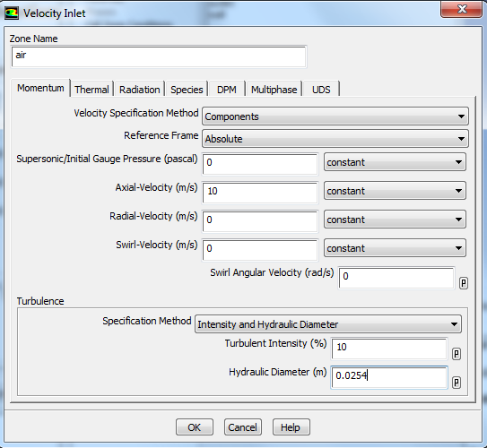
Task: Click the Cancel button
Action: coord(242,427)
